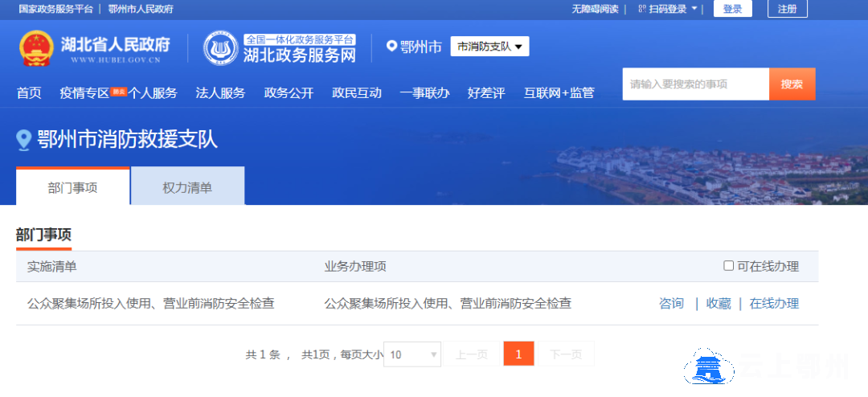Click the 湖北省人民政府 title text

[115, 43]
